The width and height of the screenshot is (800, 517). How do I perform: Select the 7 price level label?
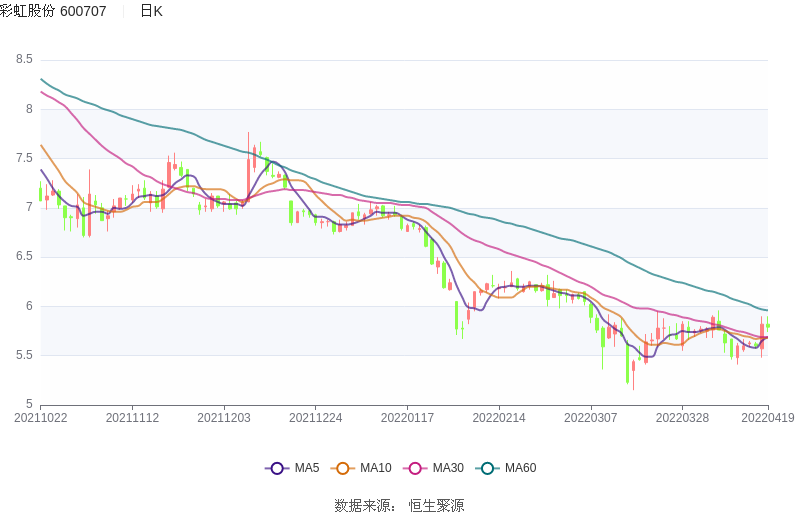click(x=29, y=208)
